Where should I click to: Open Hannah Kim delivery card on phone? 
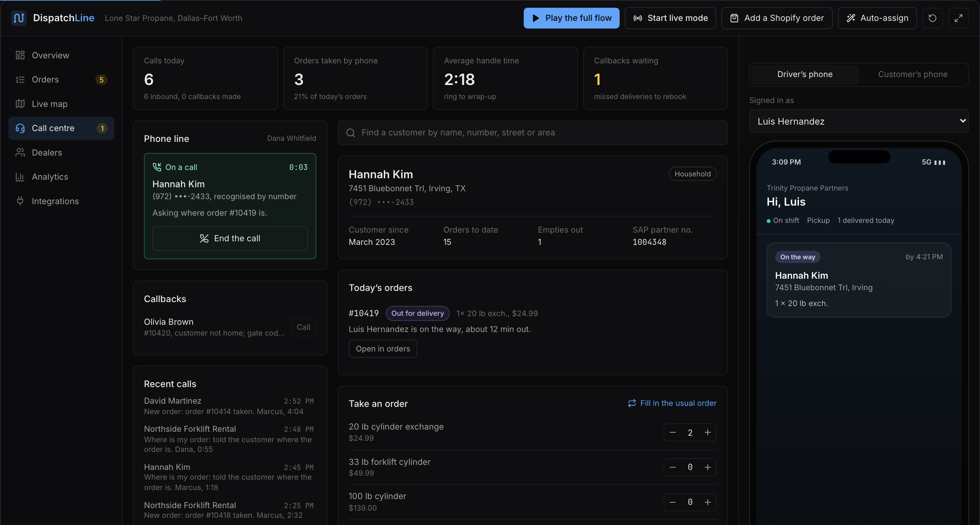(859, 280)
